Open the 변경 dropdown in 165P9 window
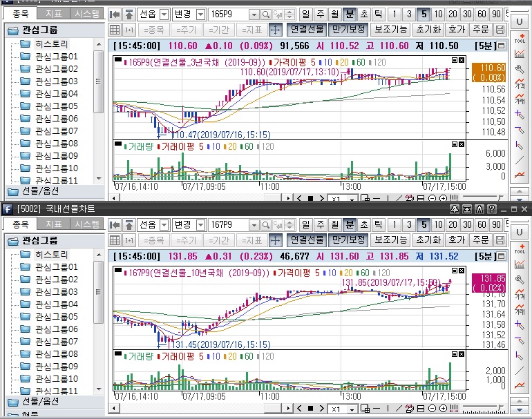 [x=201, y=14]
